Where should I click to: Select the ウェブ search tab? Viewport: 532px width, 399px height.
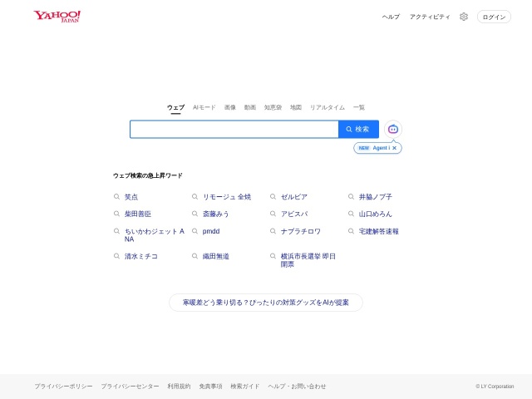pos(175,107)
